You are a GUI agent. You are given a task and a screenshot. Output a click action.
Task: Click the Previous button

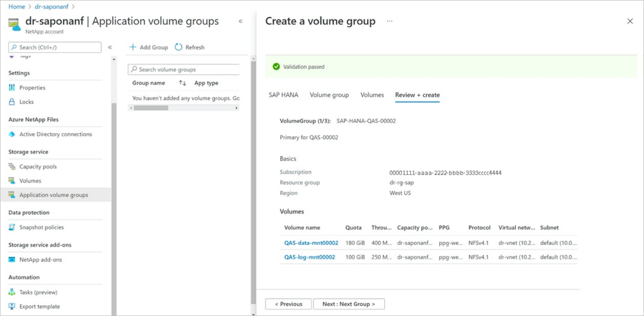288,304
